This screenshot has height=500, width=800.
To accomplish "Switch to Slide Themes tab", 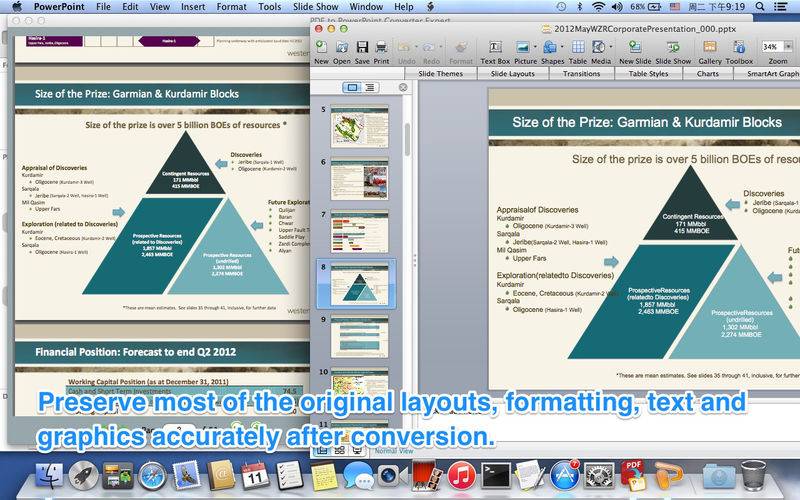I will click(440, 73).
